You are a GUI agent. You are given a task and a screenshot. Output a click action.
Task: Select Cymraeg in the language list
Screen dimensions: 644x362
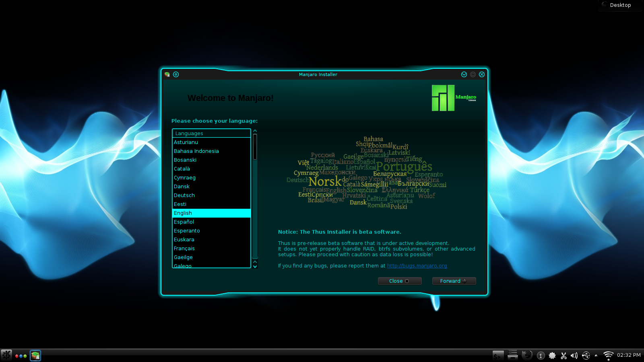click(211, 178)
